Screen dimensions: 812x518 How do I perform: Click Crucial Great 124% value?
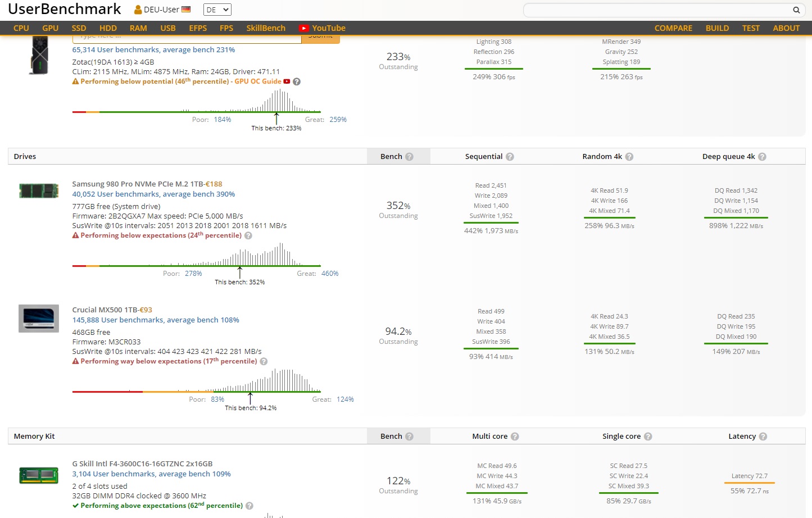pos(345,399)
